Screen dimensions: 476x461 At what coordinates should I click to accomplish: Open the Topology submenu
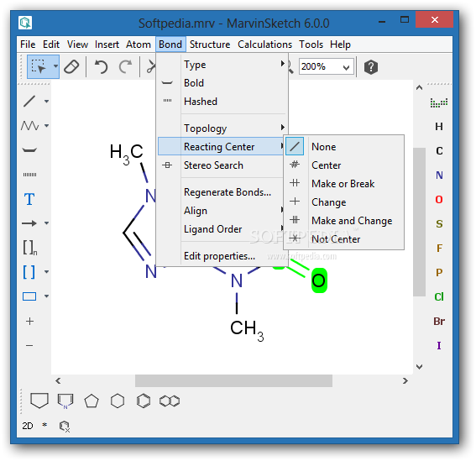point(222,128)
